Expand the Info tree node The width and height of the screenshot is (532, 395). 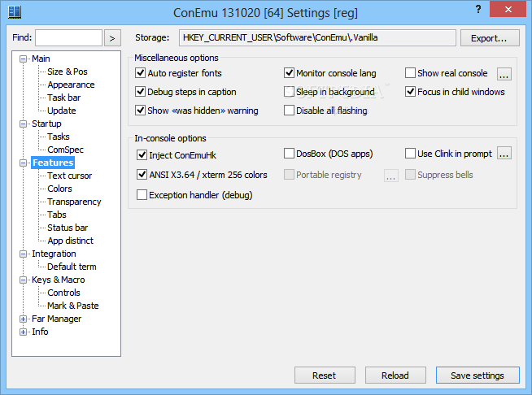tap(23, 332)
